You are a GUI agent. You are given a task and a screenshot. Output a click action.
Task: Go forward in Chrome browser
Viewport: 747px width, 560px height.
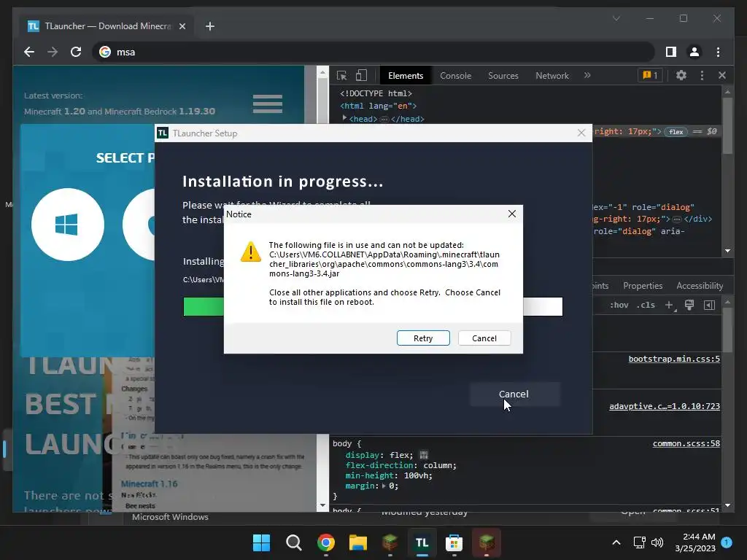tap(53, 52)
